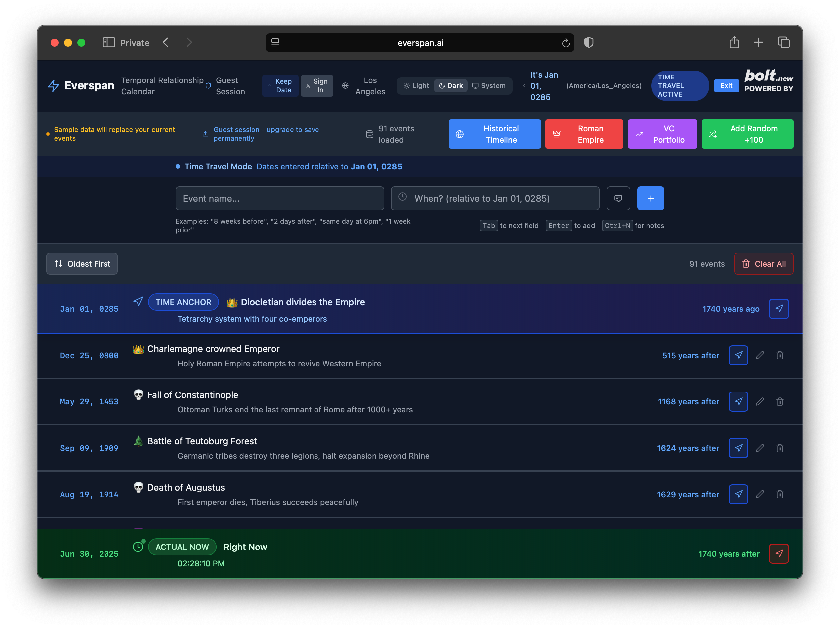Set time anchor to Charlemagne crowned Emperor
This screenshot has width=840, height=628.
coord(738,355)
